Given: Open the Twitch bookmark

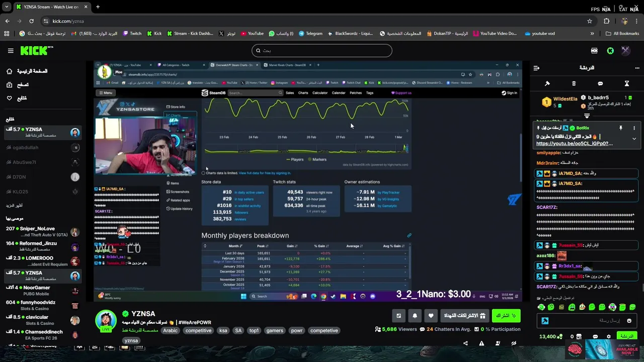Looking at the screenshot, I should point(132,34).
